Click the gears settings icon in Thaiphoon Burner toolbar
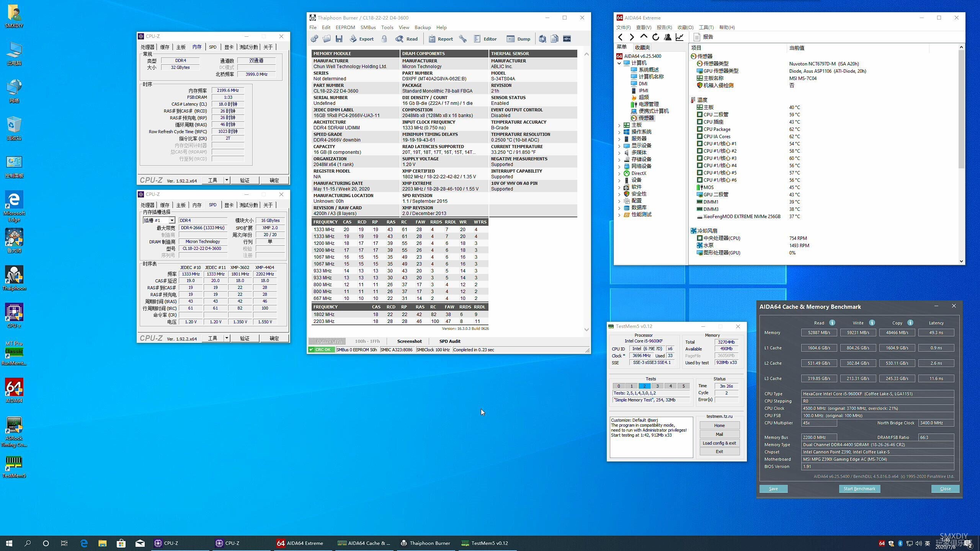The width and height of the screenshot is (980, 551). 314,39
